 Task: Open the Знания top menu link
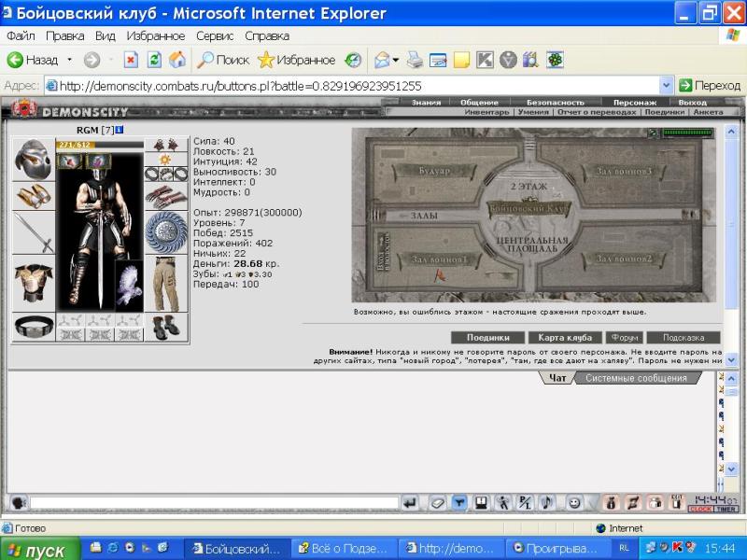[426, 103]
